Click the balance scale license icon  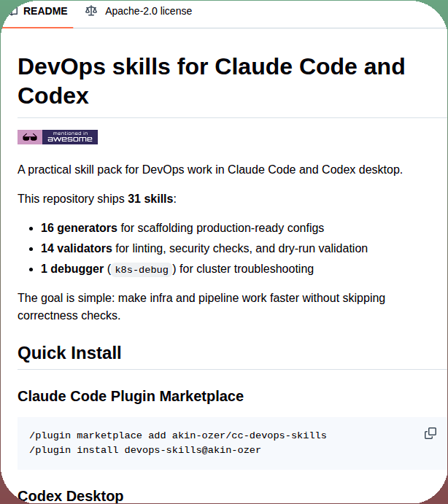click(x=91, y=11)
